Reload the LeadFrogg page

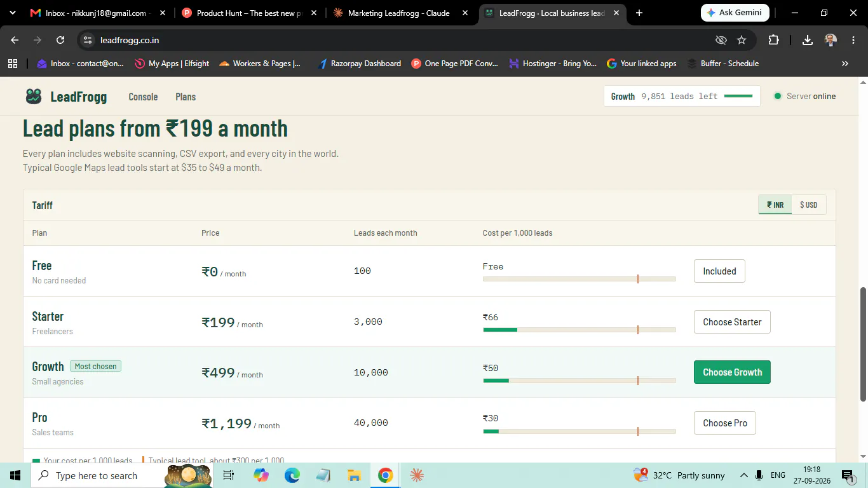[x=60, y=40]
